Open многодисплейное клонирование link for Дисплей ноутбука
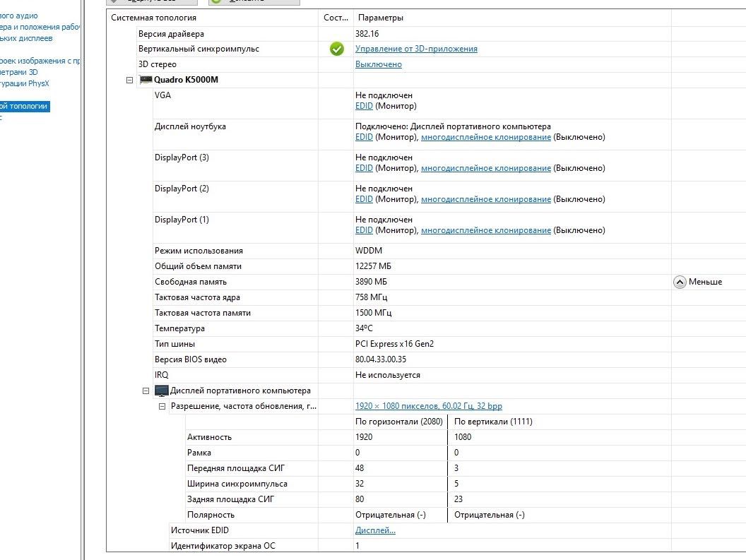 (x=486, y=137)
